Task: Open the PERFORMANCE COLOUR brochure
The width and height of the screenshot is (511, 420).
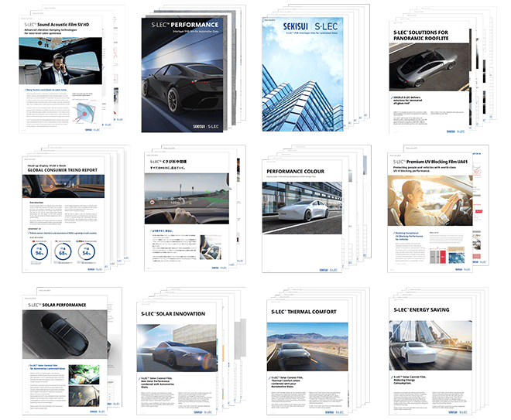Action: [x=302, y=216]
